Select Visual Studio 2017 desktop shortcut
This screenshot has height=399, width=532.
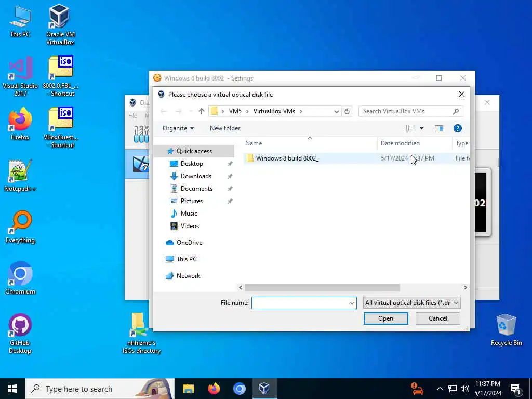[20, 76]
